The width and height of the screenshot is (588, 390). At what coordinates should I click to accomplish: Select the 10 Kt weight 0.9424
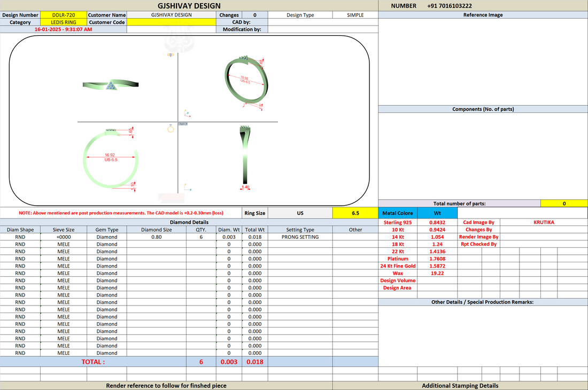coord(437,230)
